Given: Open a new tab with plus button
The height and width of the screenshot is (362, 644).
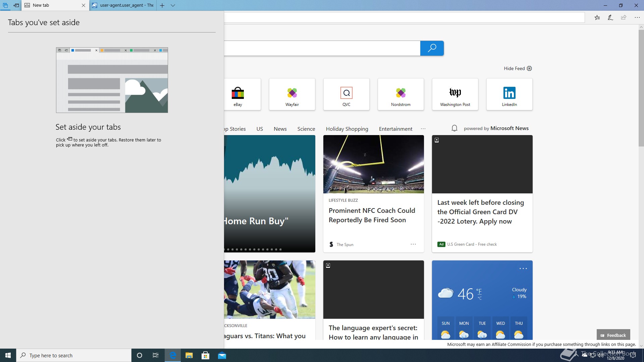Looking at the screenshot, I should point(162,5).
